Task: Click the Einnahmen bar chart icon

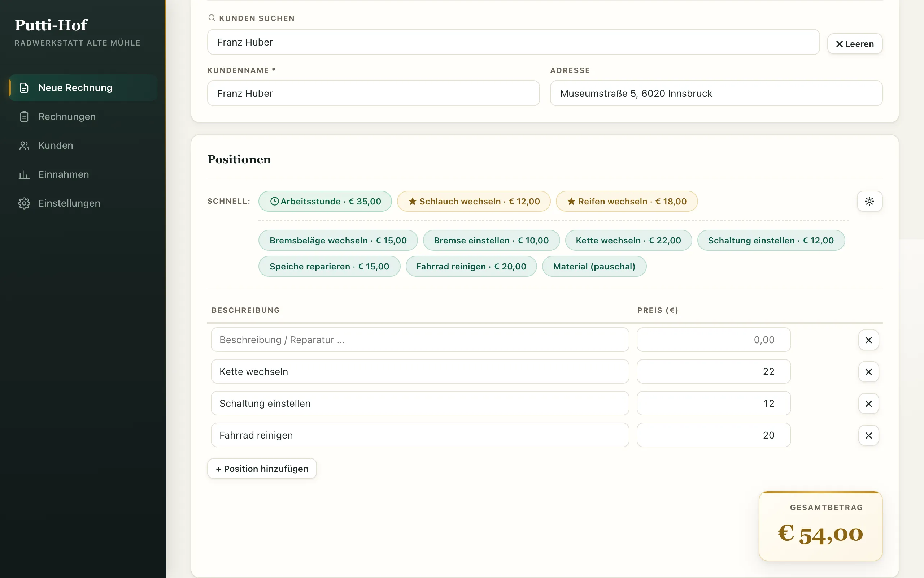Action: click(x=24, y=175)
